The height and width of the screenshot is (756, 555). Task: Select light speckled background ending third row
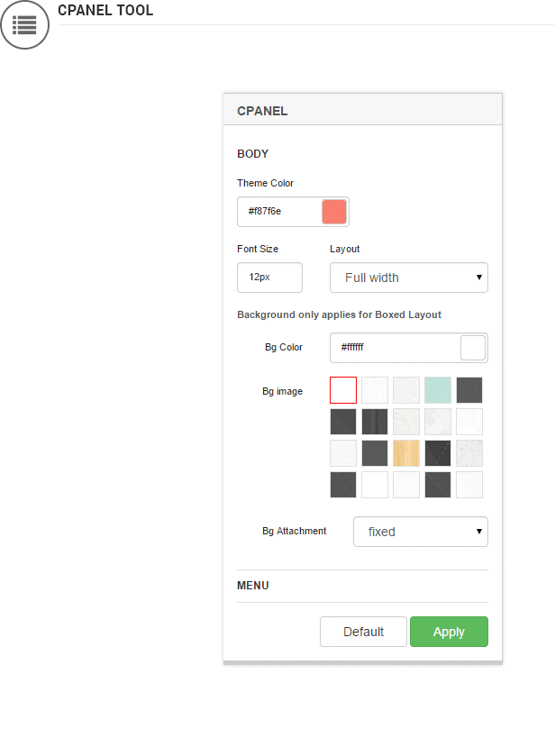469,453
